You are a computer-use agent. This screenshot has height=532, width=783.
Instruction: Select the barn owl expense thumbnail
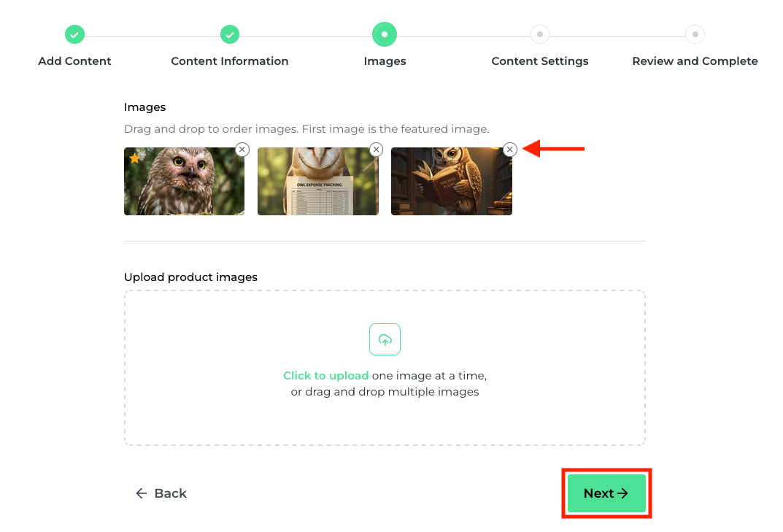pyautogui.click(x=318, y=181)
